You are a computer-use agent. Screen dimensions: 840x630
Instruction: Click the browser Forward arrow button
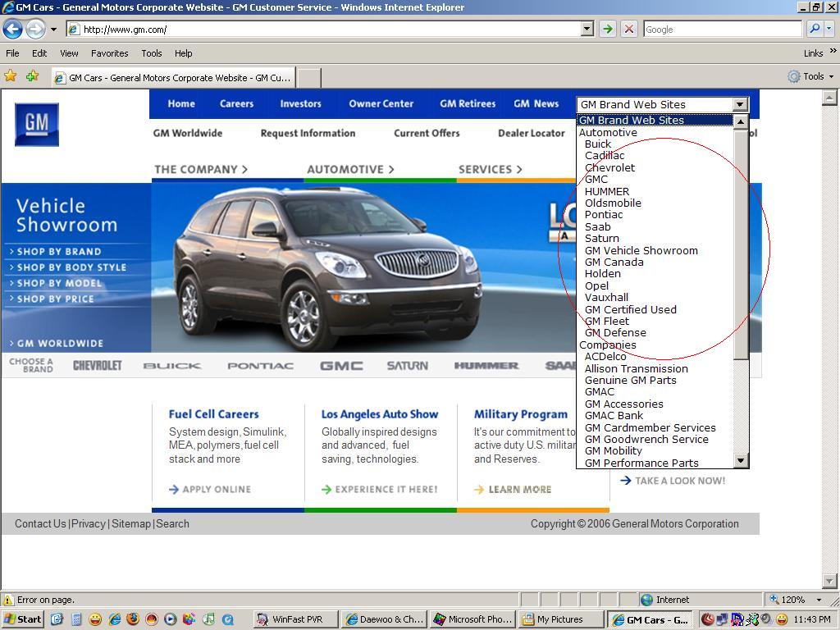tap(36, 29)
